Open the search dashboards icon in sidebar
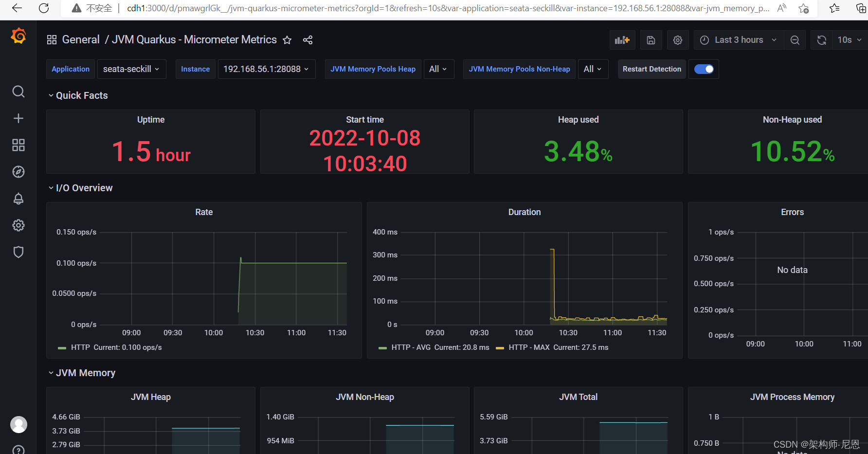 18,91
